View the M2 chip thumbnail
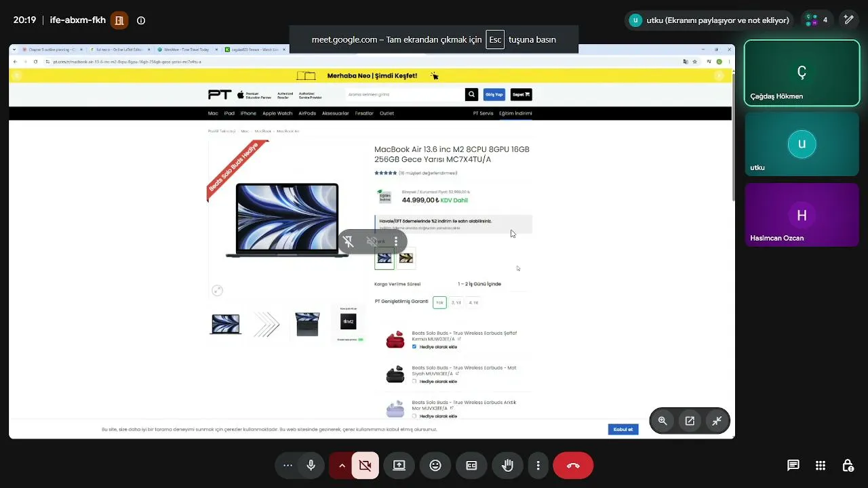Viewport: 868px width, 488px height. tap(348, 324)
